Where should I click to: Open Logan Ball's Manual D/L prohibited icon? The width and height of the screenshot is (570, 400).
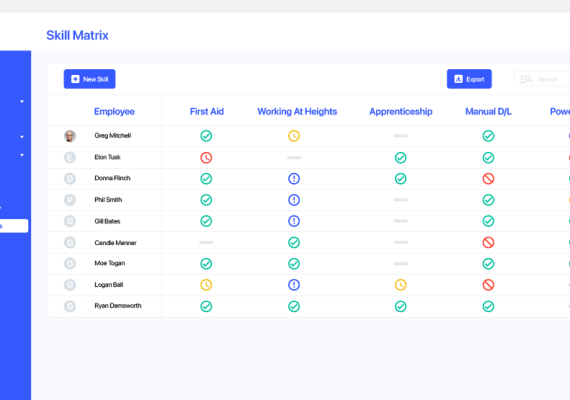(488, 285)
